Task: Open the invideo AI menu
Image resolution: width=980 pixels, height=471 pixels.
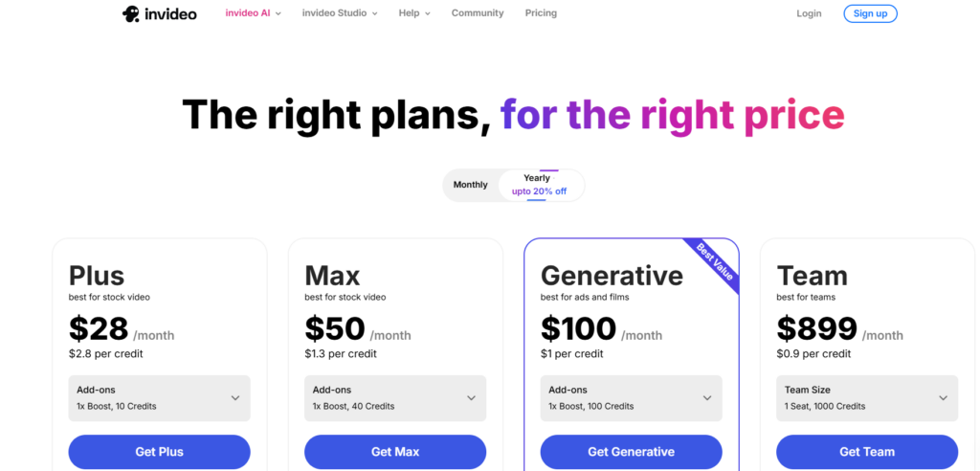Action: point(253,13)
